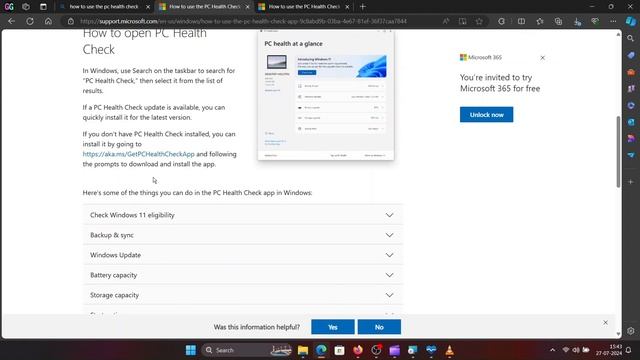View site information lock icon
640x360 pixels.
pos(71,21)
